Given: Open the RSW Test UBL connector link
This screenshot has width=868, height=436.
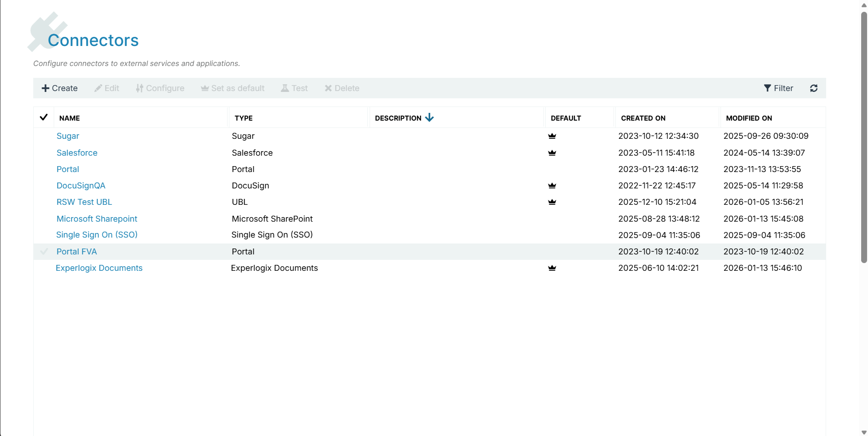Looking at the screenshot, I should [x=84, y=202].
